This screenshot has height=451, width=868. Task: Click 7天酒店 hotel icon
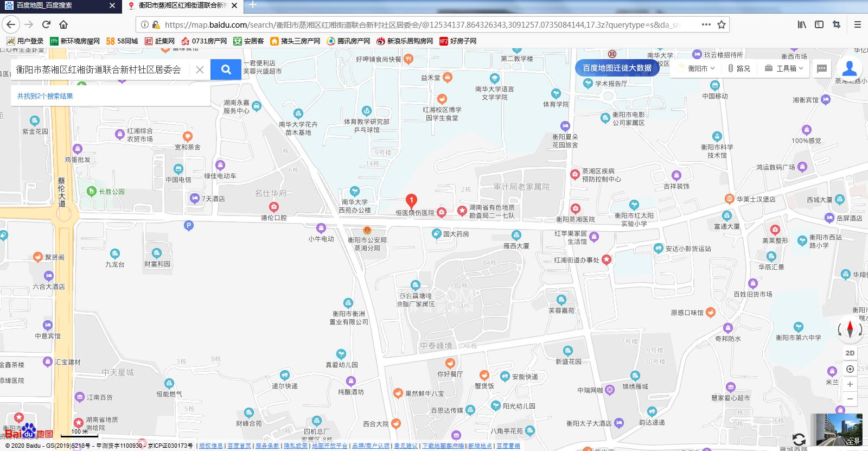tap(195, 199)
